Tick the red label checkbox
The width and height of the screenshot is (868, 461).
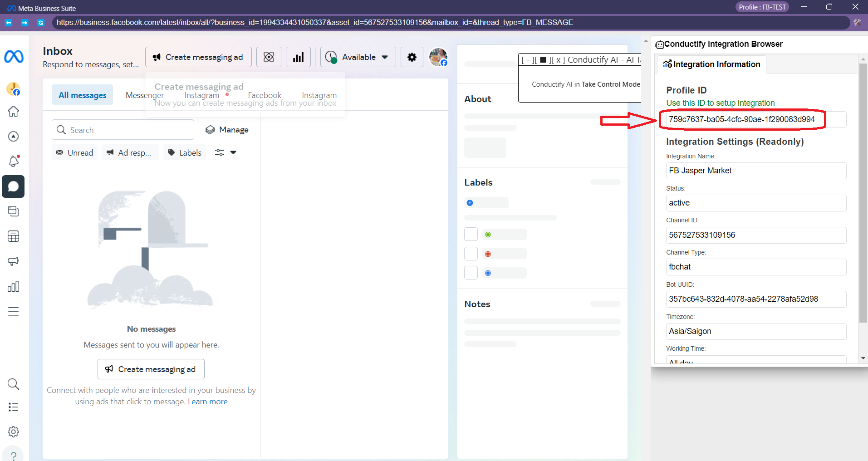click(471, 254)
